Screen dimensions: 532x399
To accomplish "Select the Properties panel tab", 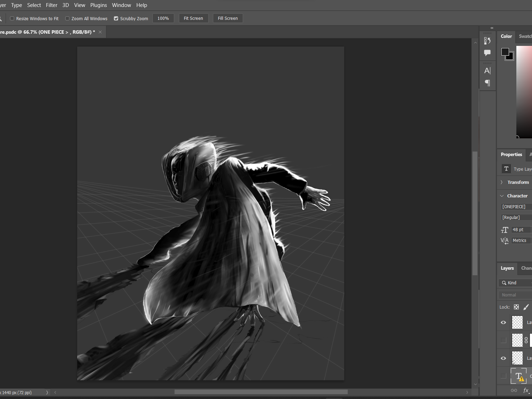I will coord(511,154).
